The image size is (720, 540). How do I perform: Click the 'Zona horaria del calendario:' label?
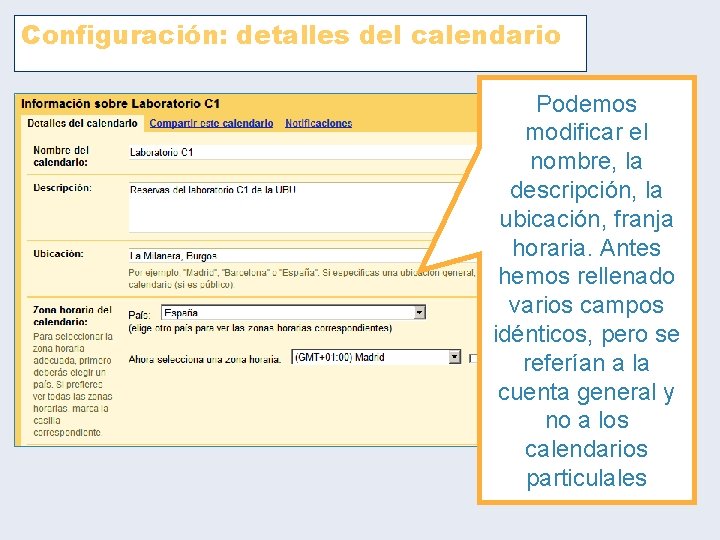(72, 315)
